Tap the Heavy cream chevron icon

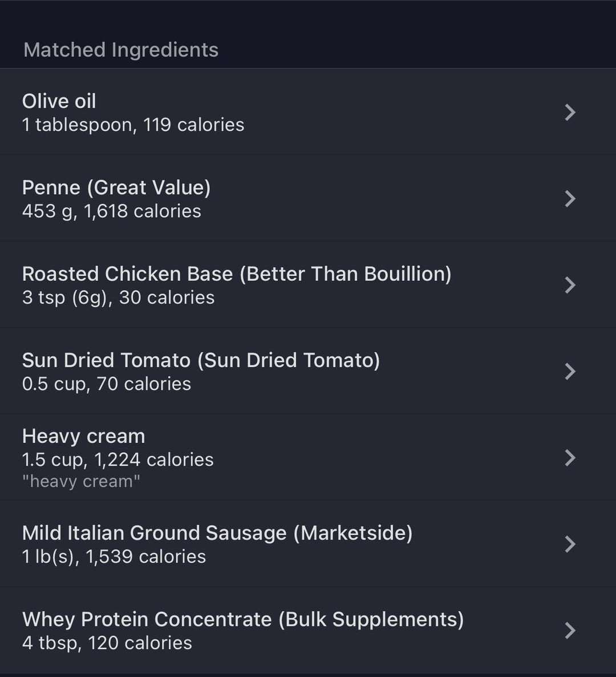[x=570, y=458]
